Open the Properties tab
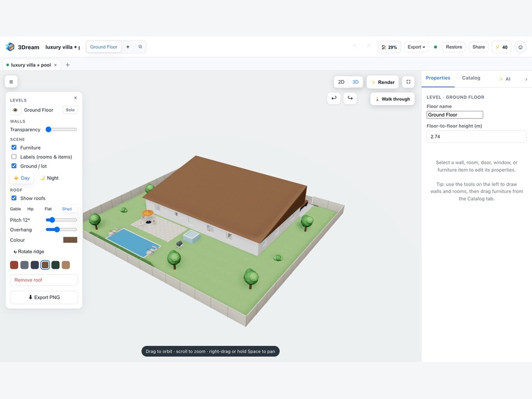Image resolution: width=532 pixels, height=399 pixels. [438, 78]
